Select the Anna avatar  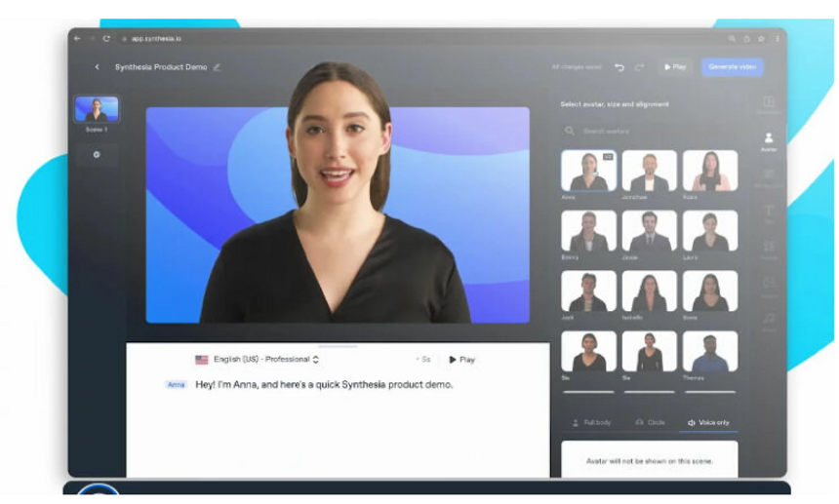(588, 171)
